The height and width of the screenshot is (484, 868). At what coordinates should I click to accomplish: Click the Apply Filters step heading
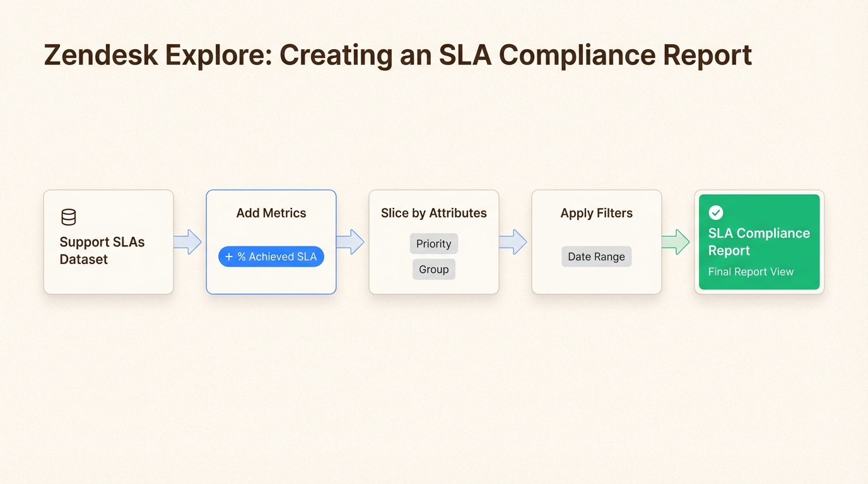pos(596,213)
